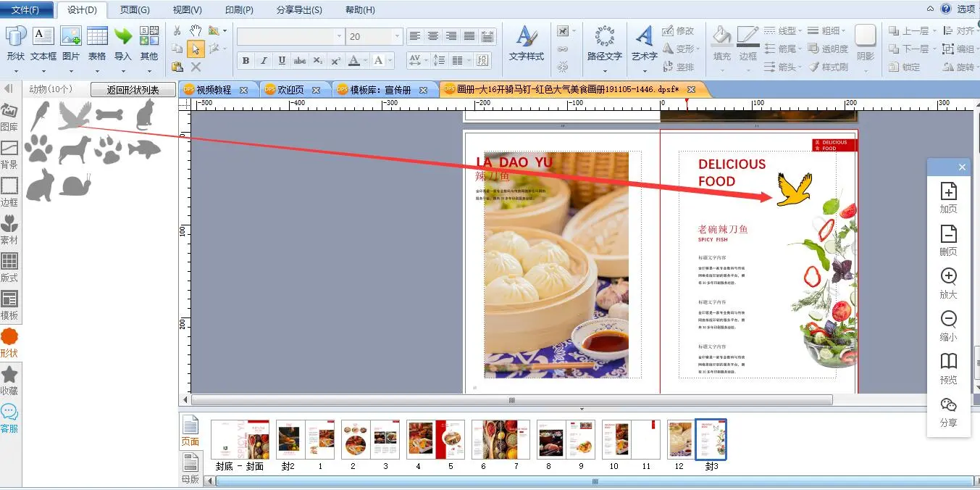Open the font name dropdown
980x490 pixels.
(x=339, y=36)
